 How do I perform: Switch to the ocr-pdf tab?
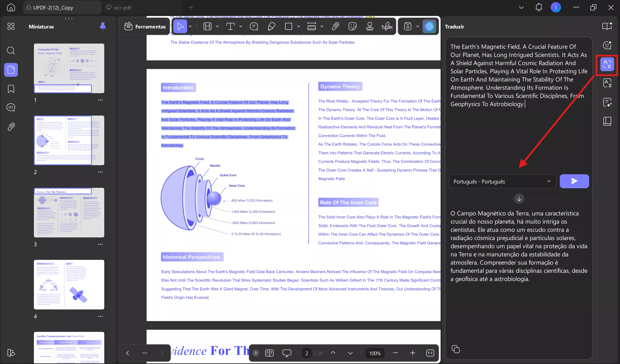(122, 8)
